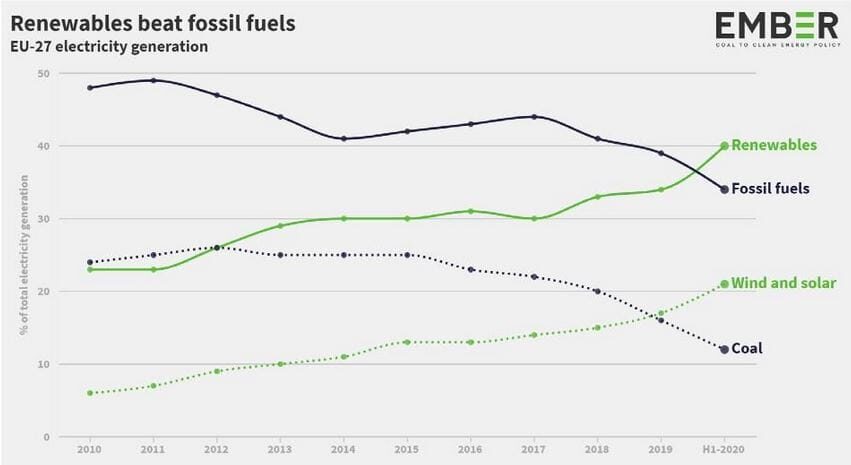Select the Renewables end-point marker for H1-2020
851x465 pixels.
tap(724, 145)
